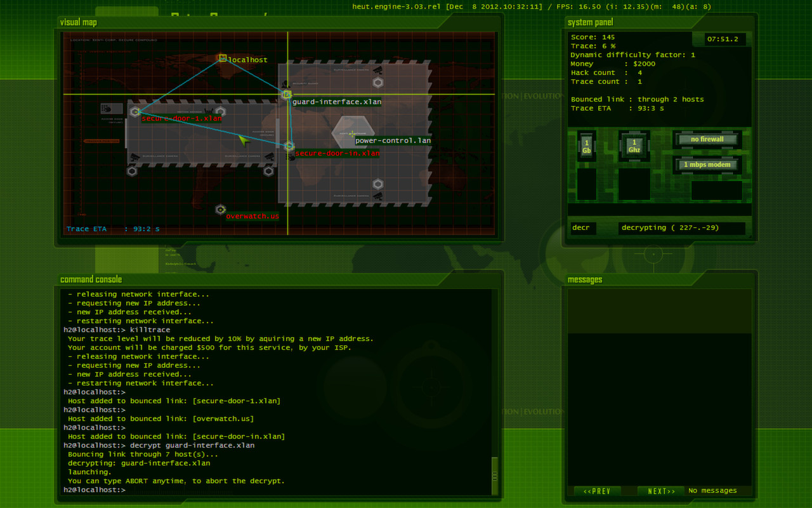Screen dimensions: 812x508
Task: Click the 1 Ghz CPU chip icon
Action: click(x=634, y=145)
